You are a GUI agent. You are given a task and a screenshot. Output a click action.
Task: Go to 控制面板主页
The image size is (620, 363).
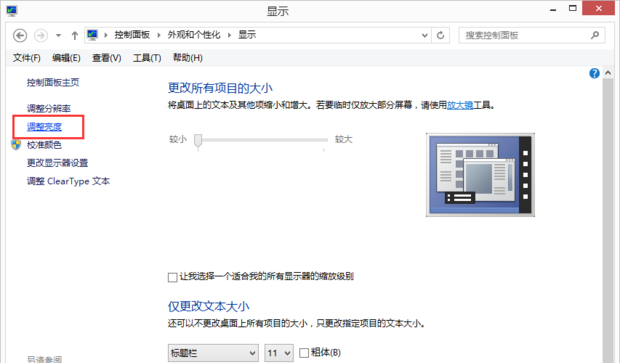53,82
